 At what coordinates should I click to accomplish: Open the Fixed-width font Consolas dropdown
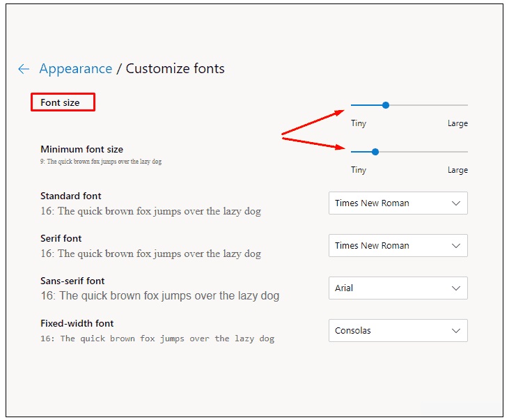398,331
